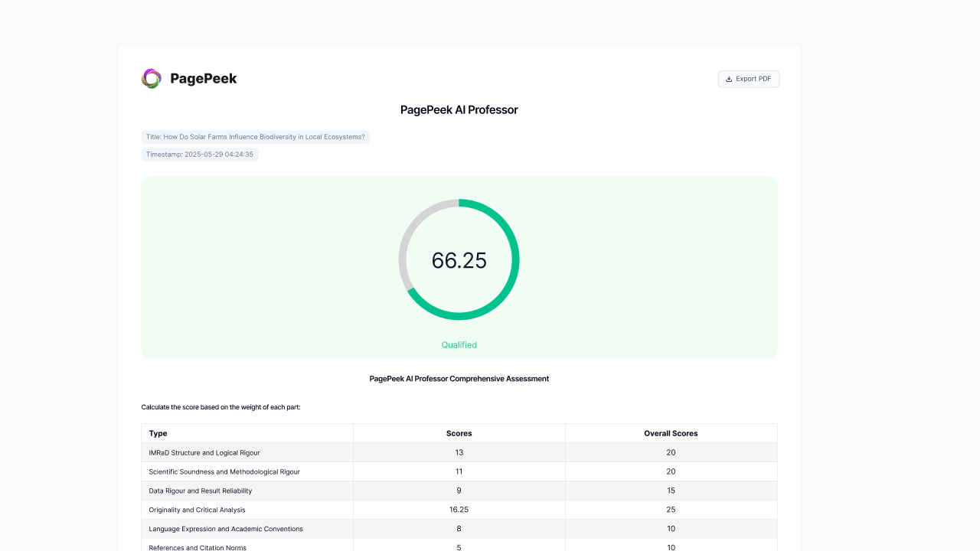980x551 pixels.
Task: Click the PagePeek brand name text
Action: click(204, 79)
